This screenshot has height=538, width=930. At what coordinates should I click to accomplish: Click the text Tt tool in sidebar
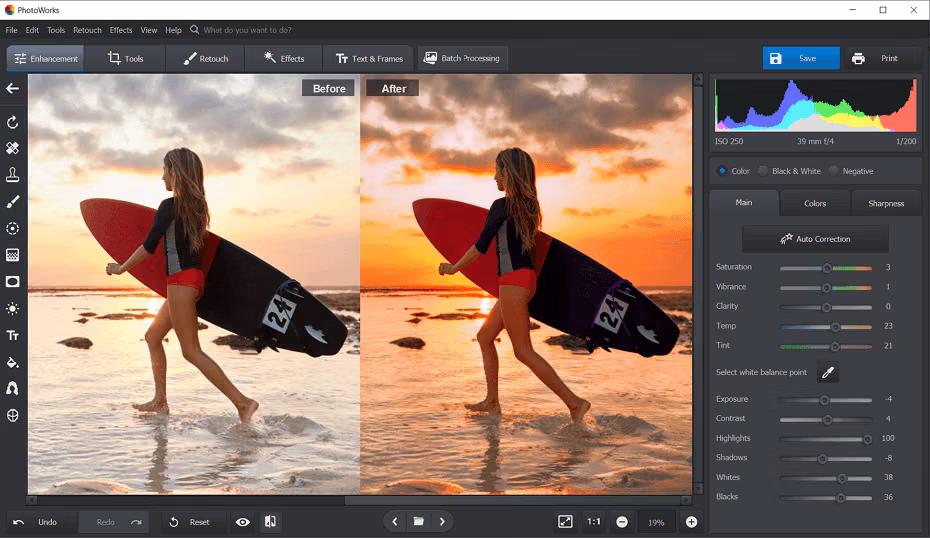[x=12, y=336]
